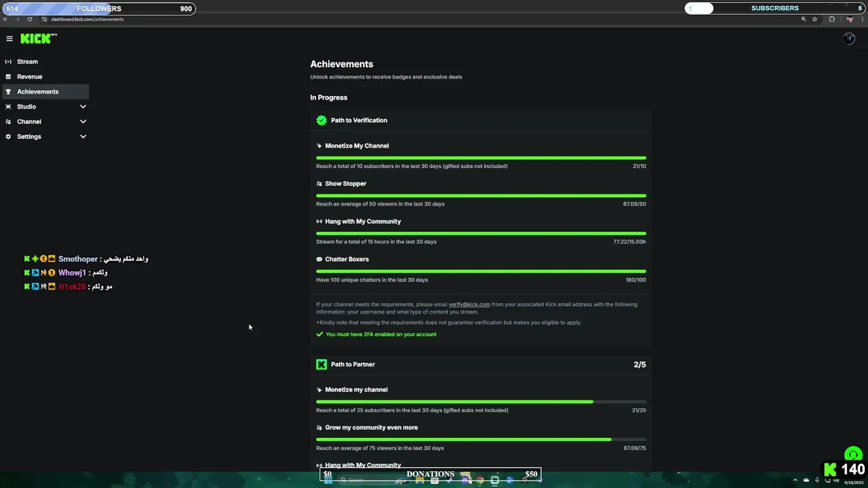Open the Chrome three-dot menu
Screen dimensions: 868x488
tap(861, 19)
